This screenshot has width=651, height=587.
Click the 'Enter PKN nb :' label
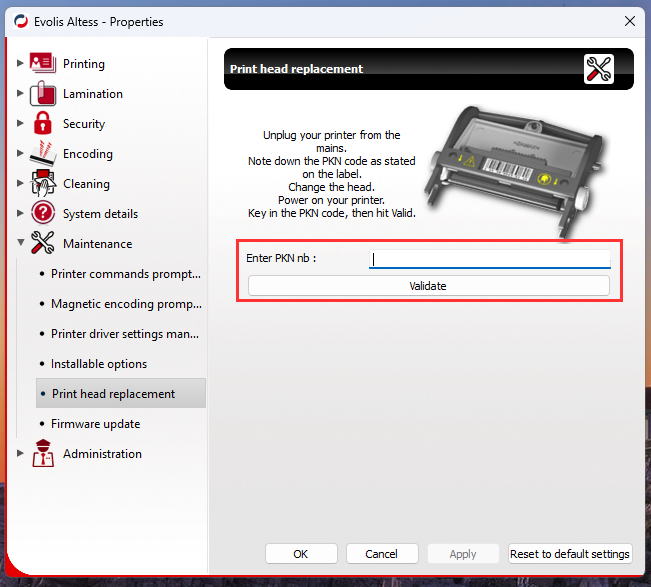[x=281, y=258]
